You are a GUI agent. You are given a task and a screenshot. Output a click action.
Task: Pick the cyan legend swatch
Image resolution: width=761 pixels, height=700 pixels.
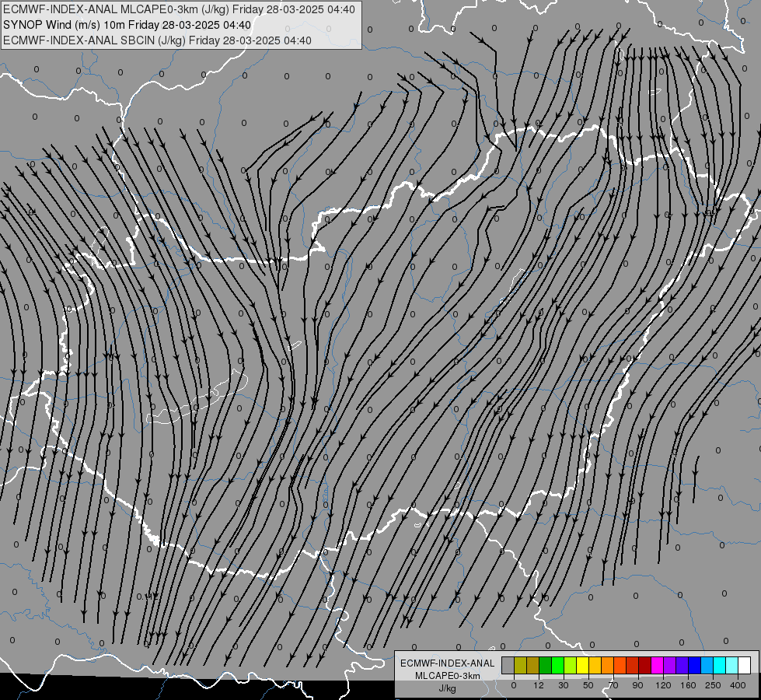(719, 666)
